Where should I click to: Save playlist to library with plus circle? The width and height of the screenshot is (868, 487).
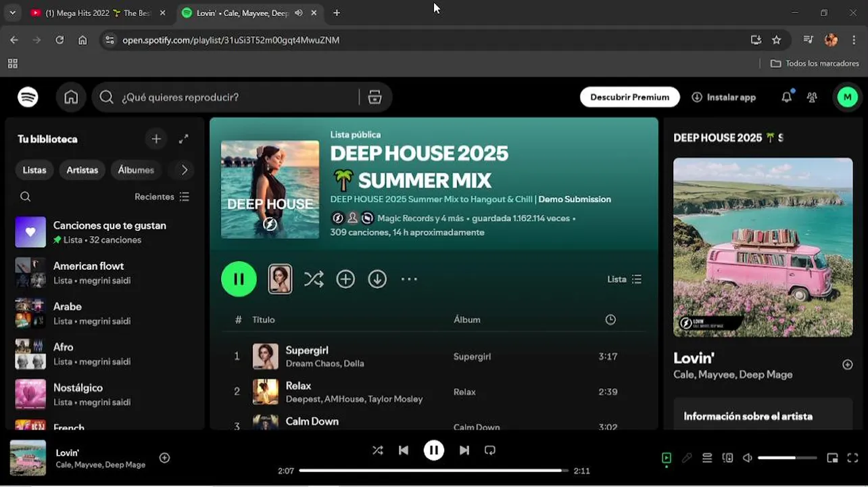point(345,279)
